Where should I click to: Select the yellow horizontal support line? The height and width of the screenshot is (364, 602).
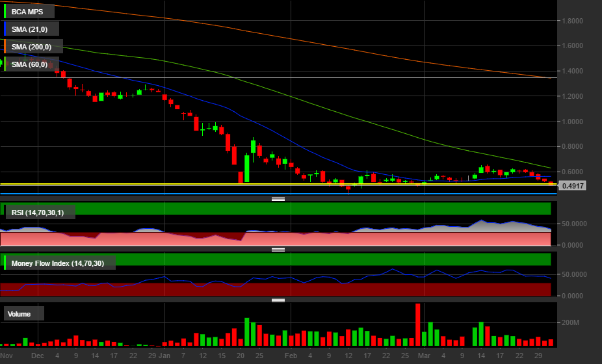(278, 184)
